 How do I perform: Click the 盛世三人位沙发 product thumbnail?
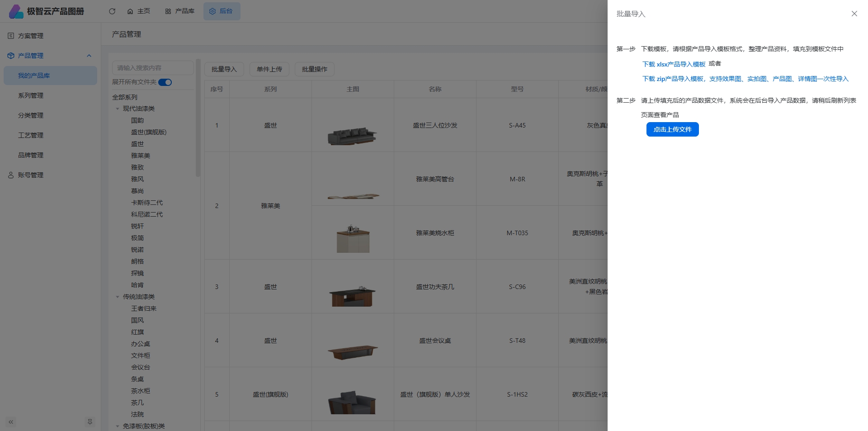click(x=352, y=135)
